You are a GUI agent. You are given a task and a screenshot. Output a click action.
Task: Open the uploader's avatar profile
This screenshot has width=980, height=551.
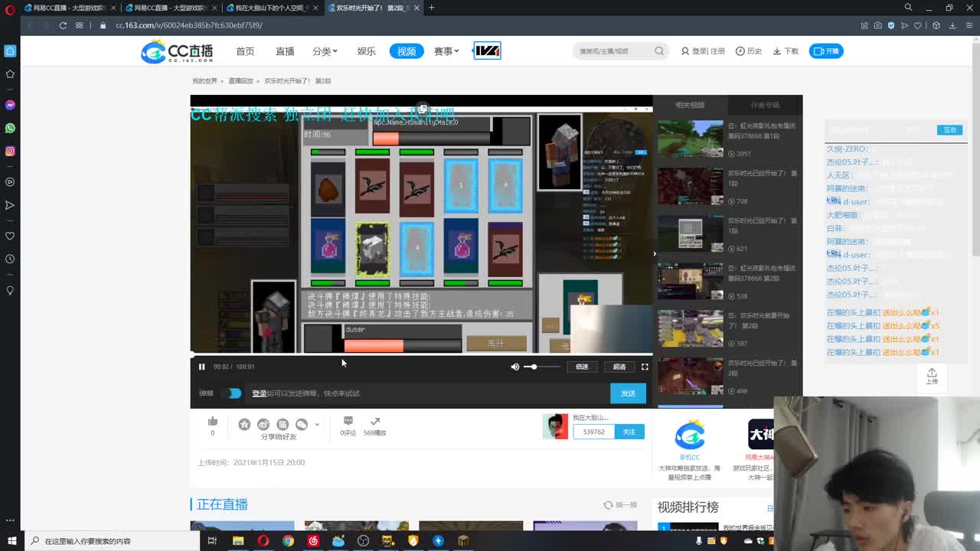pyautogui.click(x=556, y=427)
